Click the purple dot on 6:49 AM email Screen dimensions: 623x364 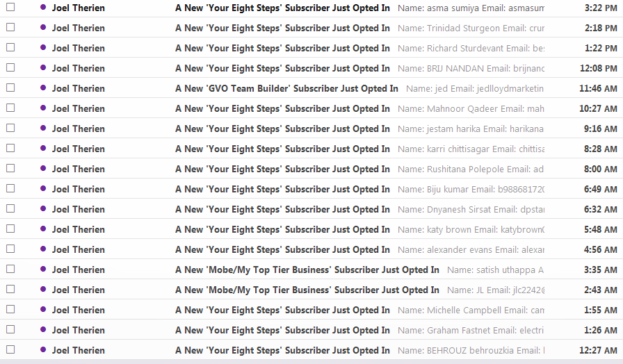(x=43, y=188)
